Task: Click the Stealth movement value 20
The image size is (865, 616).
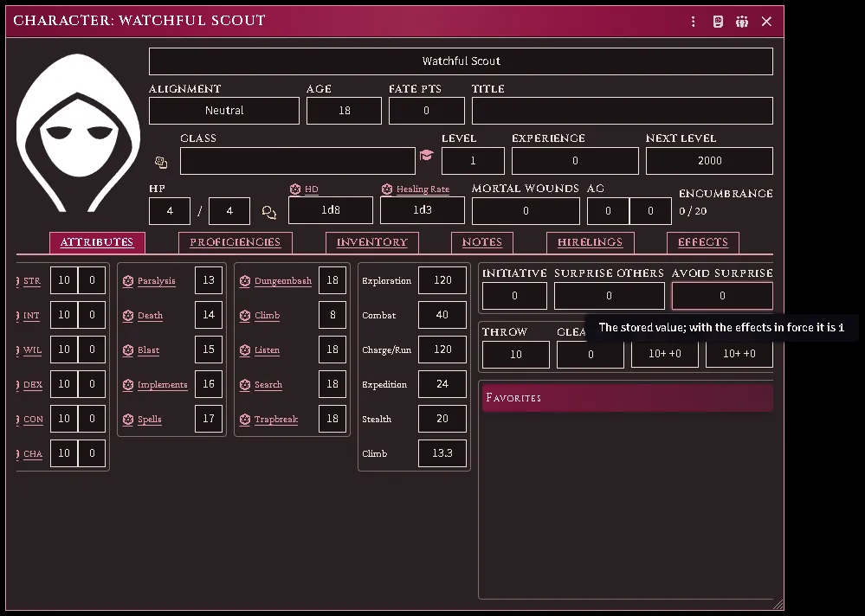Action: pyautogui.click(x=442, y=419)
